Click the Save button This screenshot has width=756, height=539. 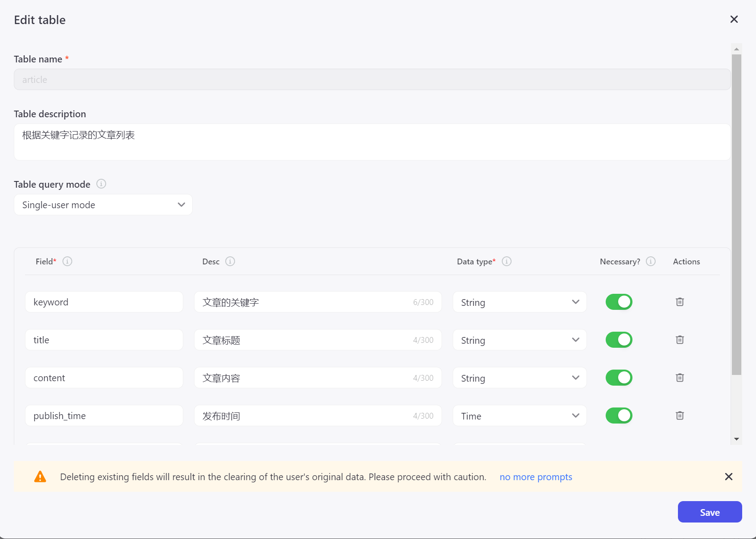710,512
